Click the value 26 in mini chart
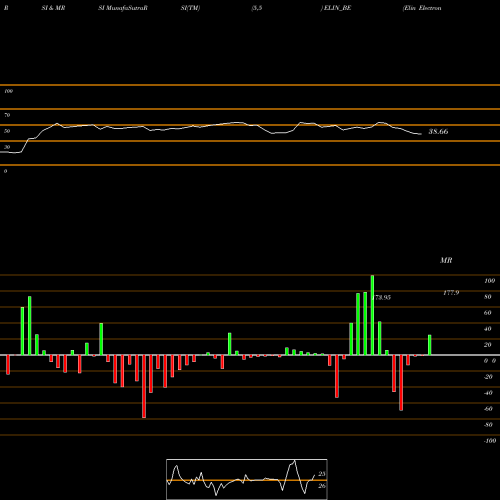 pyautogui.click(x=322, y=486)
